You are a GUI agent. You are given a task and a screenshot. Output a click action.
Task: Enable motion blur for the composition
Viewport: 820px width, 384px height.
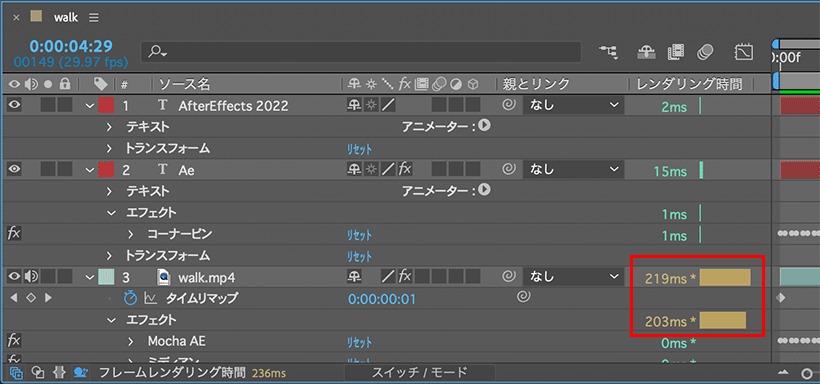point(705,52)
